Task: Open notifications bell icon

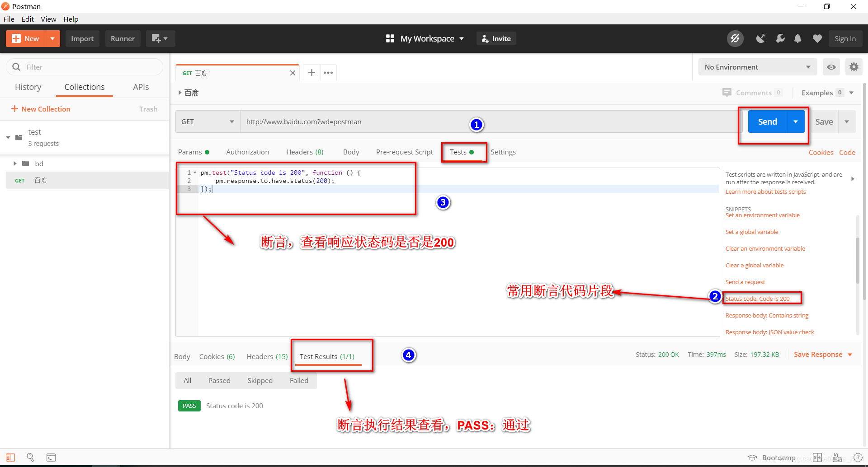Action: click(798, 39)
